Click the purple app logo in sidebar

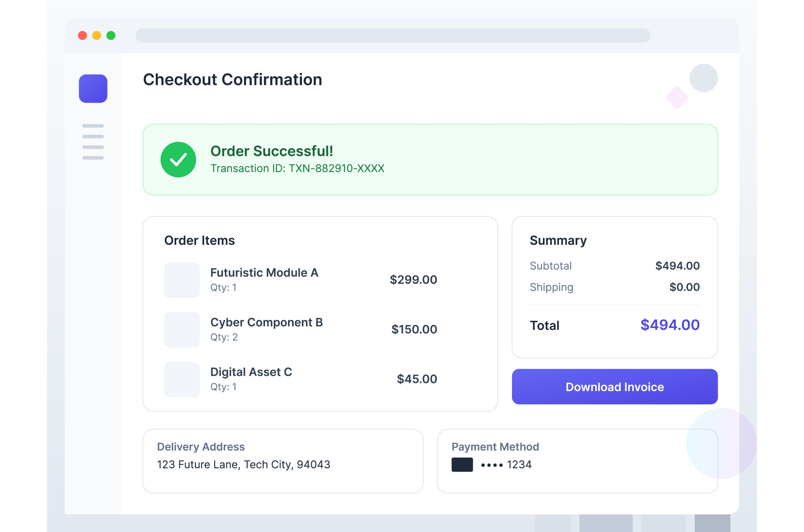point(93,89)
